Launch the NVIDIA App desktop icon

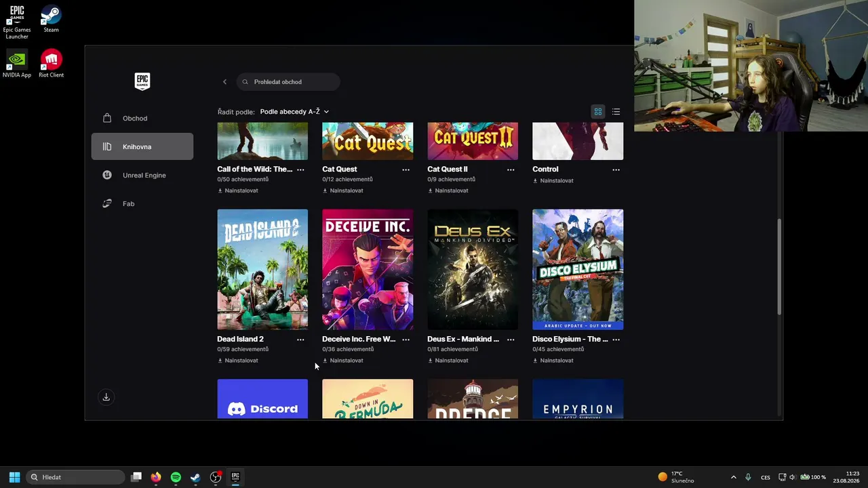[17, 64]
